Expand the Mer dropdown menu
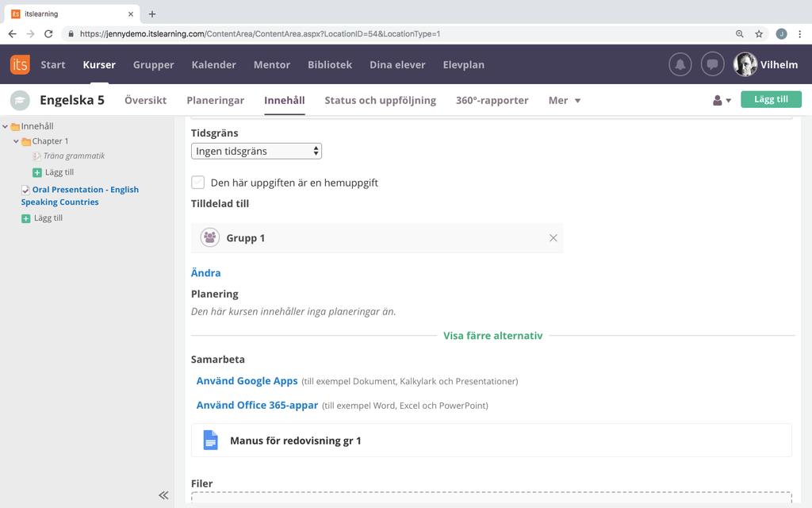The height and width of the screenshot is (508, 812). pos(565,101)
